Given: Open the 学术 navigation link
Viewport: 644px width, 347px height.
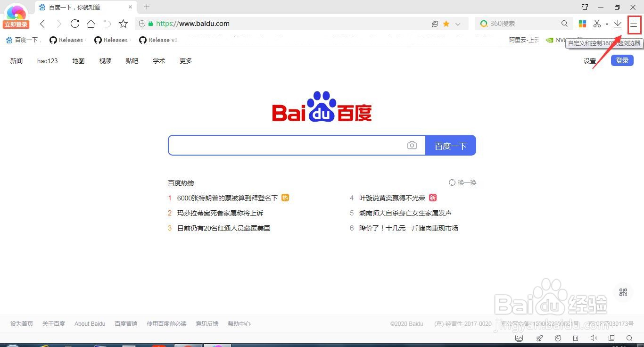Looking at the screenshot, I should (x=159, y=61).
